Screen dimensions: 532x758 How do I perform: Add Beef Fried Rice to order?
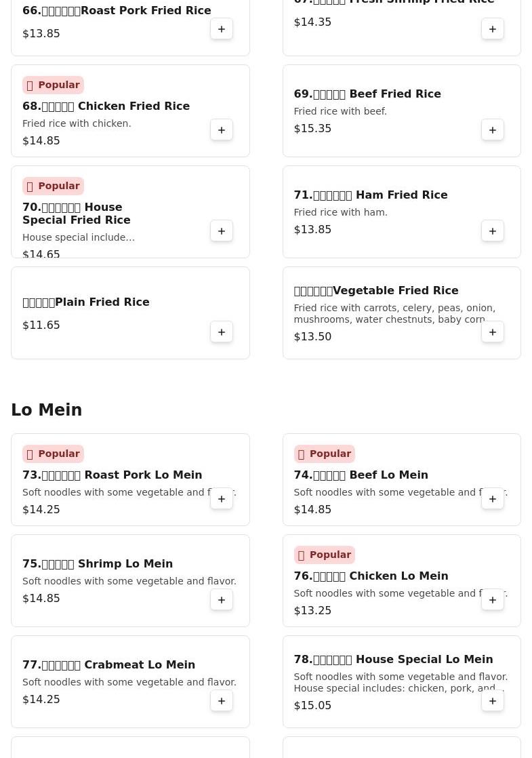[493, 130]
